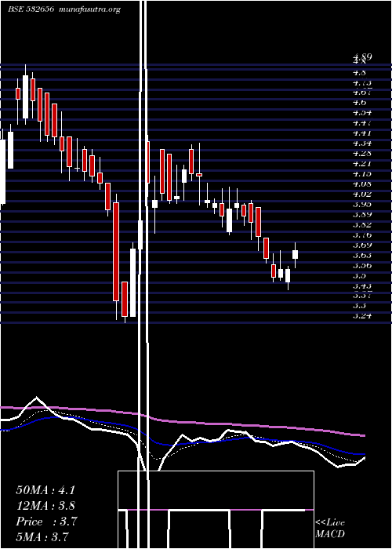The width and height of the screenshot is (392, 549).
Task: Click the 4.73 price axis label
Action: coord(362,82)
